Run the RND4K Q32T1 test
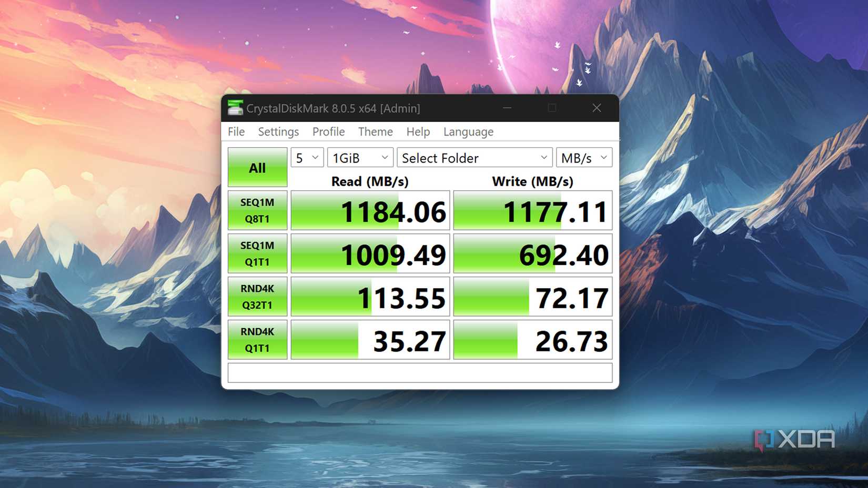 pos(257,297)
